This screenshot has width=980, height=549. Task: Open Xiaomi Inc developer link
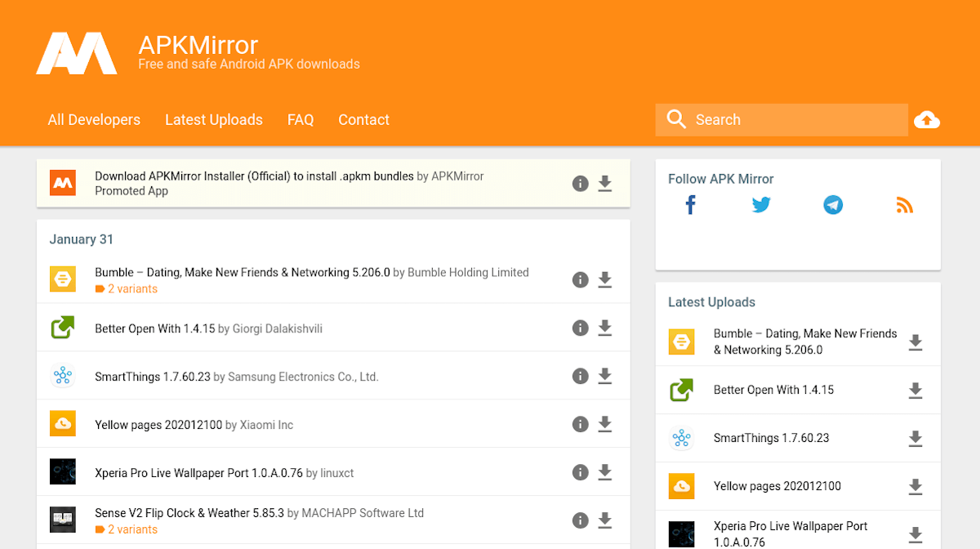point(266,425)
